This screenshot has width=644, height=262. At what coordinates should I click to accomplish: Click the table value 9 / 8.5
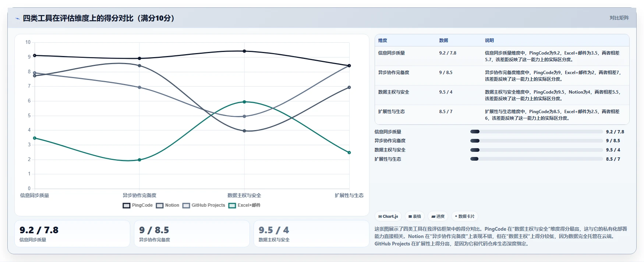pos(446,73)
